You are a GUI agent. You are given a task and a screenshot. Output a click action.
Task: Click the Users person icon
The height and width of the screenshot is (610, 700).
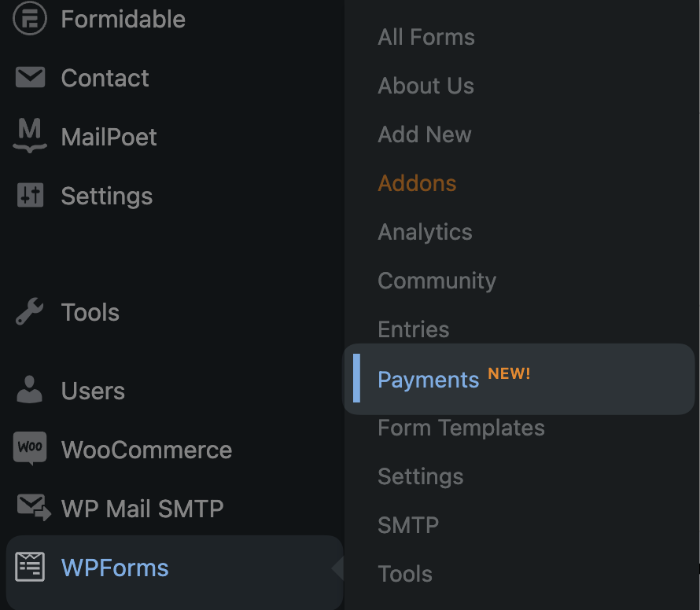(29, 390)
